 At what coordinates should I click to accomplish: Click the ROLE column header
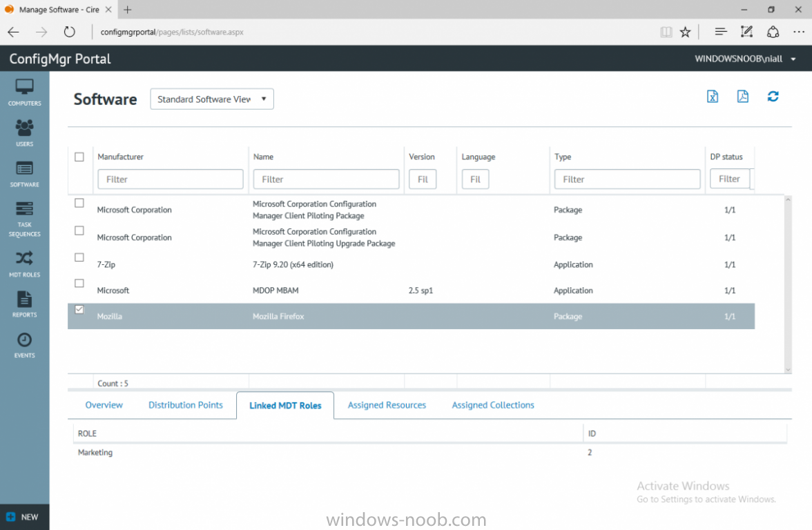[87, 433]
